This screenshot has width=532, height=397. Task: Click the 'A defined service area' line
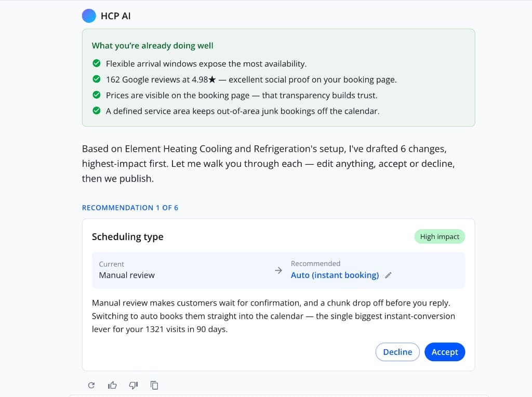pyautogui.click(x=243, y=111)
